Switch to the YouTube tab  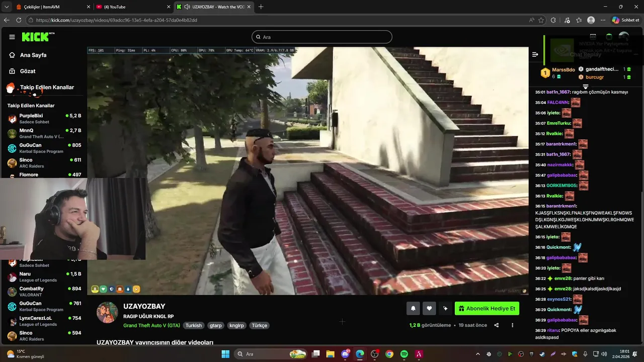pos(133,7)
